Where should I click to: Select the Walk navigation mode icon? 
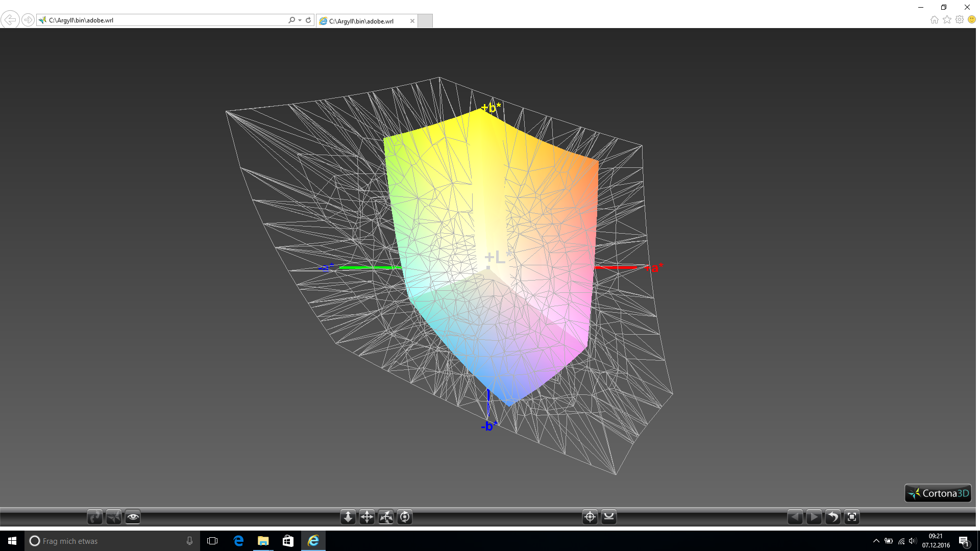pos(95,517)
